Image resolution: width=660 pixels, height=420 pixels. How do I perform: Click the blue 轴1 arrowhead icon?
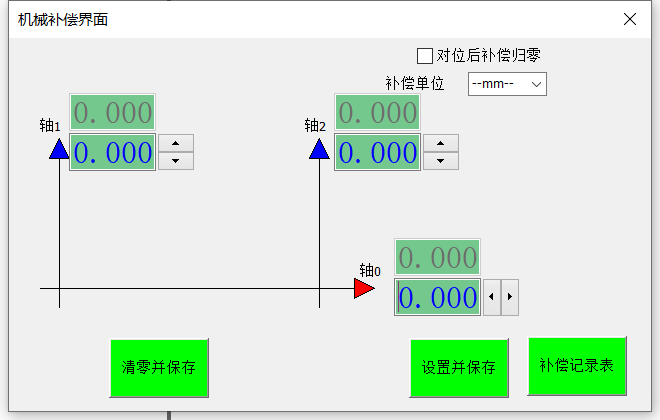[59, 149]
